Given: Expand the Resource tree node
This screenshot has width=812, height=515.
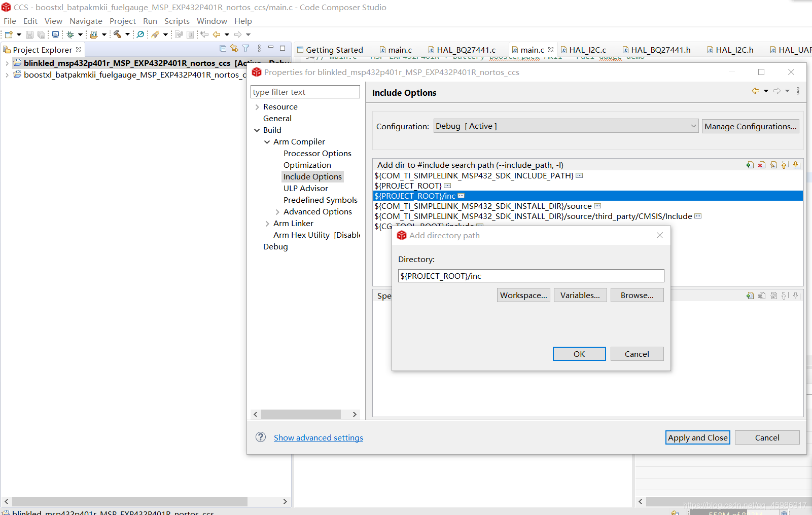Looking at the screenshot, I should click(257, 107).
